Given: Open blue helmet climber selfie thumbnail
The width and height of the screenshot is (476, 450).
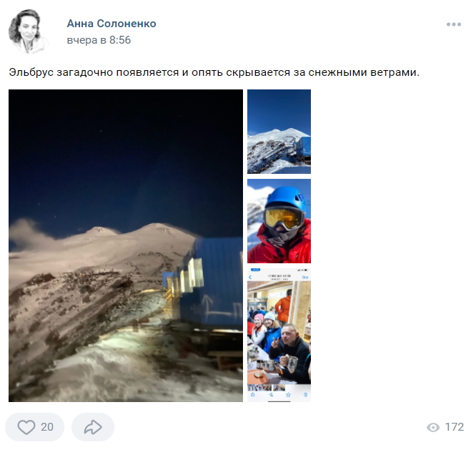Looking at the screenshot, I should click(x=279, y=221).
